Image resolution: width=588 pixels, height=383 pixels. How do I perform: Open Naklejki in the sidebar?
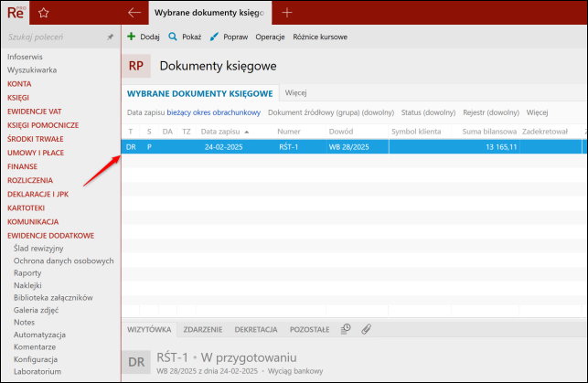(x=27, y=285)
